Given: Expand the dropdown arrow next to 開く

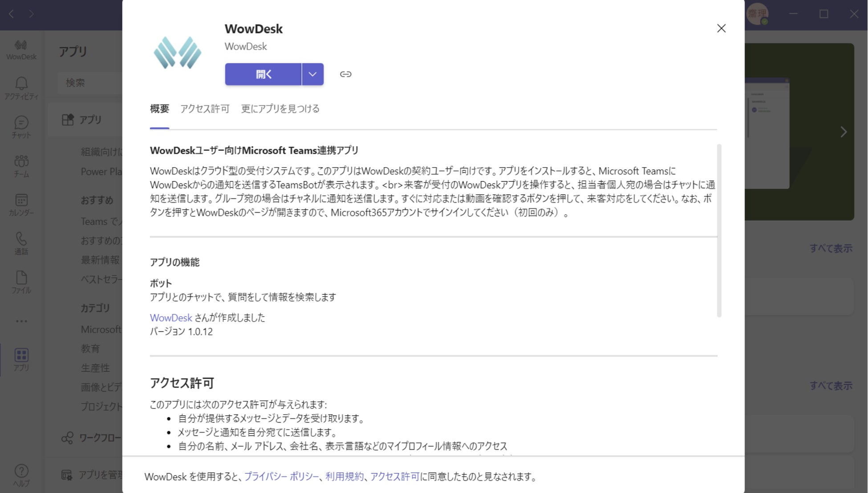Looking at the screenshot, I should tap(313, 74).
